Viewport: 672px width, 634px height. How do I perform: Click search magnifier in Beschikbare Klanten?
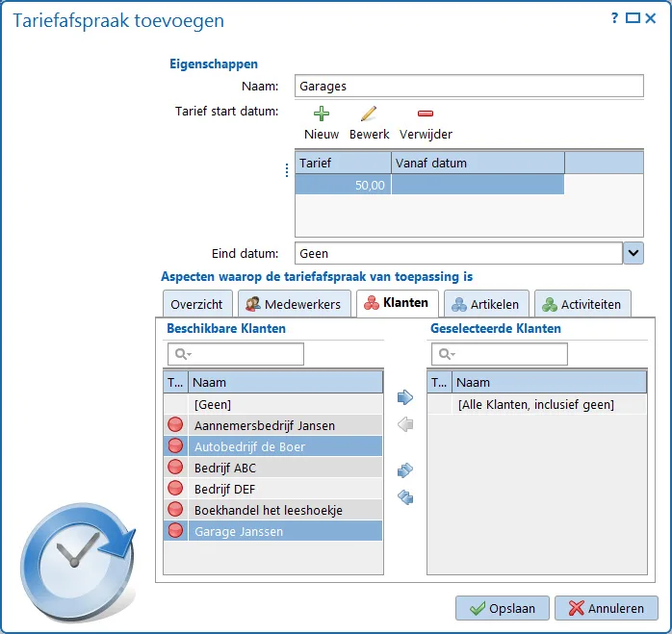click(183, 354)
